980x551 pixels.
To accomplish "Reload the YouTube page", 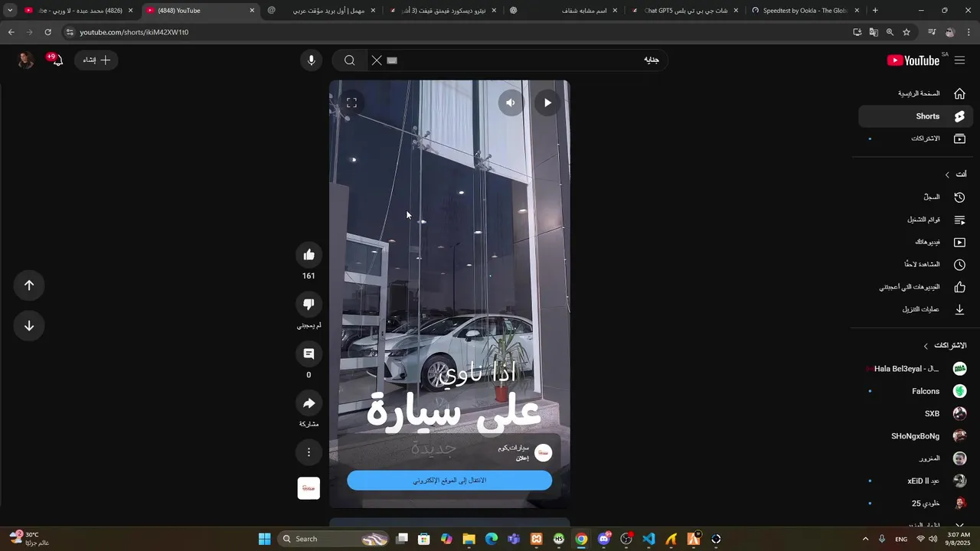I will 47,32.
